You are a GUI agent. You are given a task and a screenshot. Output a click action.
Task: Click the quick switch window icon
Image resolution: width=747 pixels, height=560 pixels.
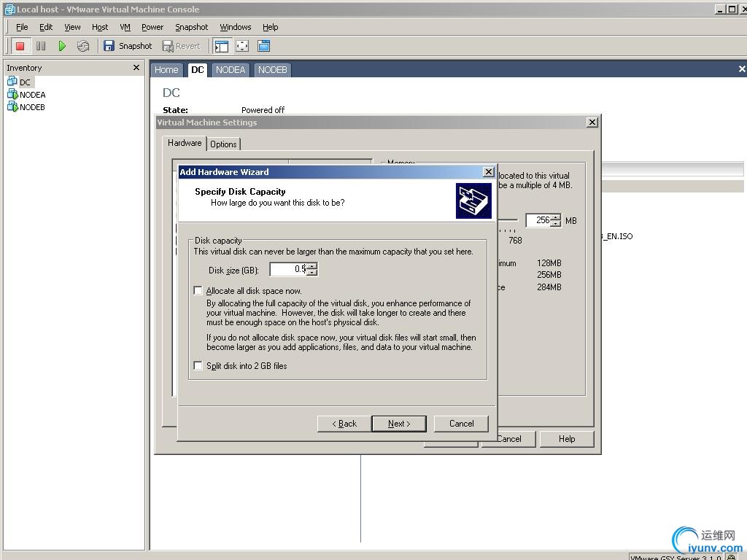point(263,46)
